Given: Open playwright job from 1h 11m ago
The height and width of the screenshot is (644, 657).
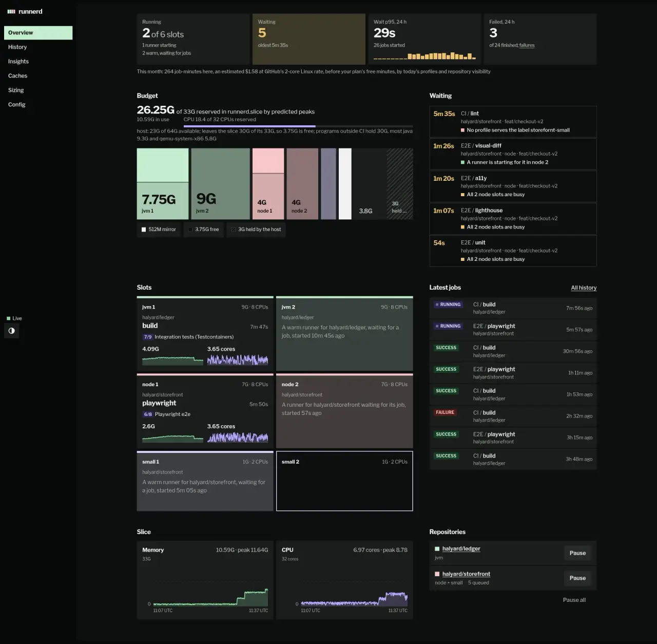Looking at the screenshot, I should click(x=513, y=373).
